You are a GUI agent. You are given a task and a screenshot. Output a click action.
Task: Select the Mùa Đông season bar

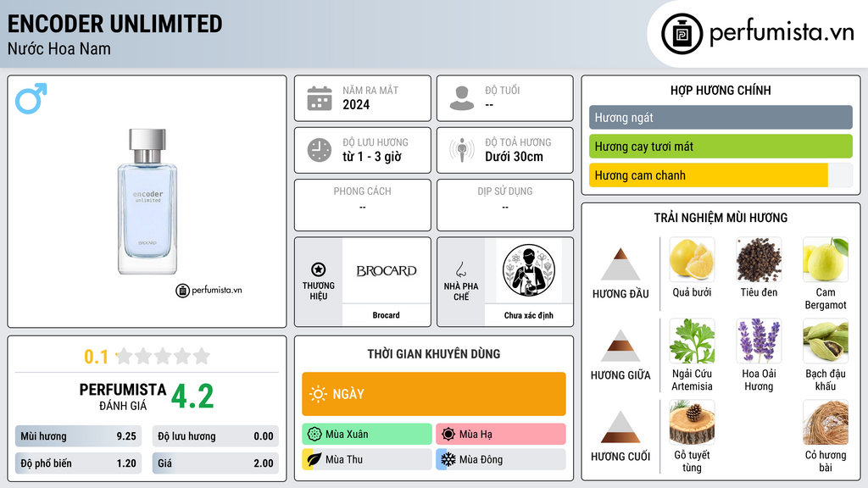[x=501, y=459]
